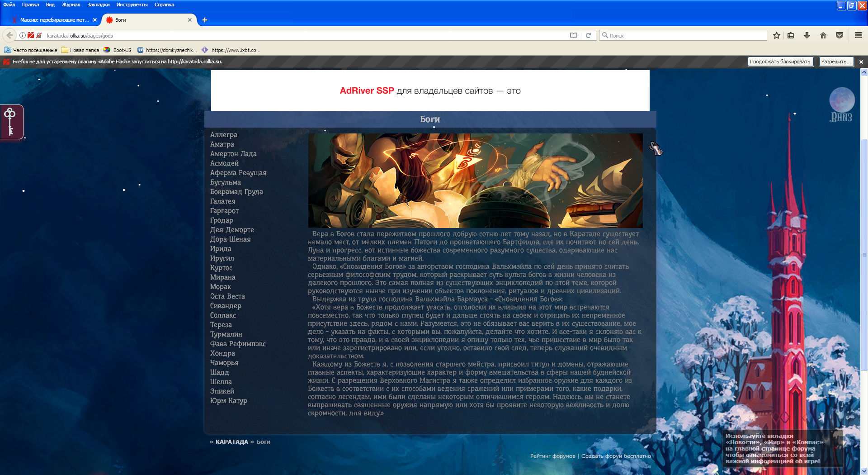Open the Гродар entry
Image resolution: width=868 pixels, height=475 pixels.
(x=222, y=220)
